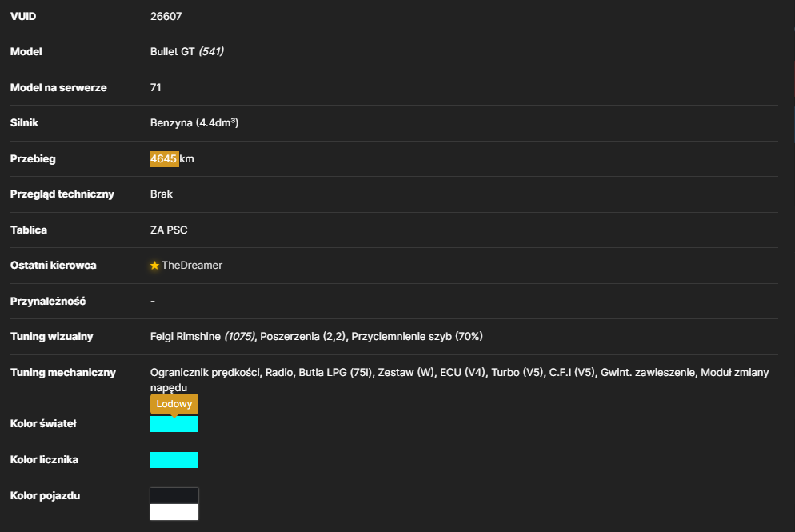Click the Tuning wizualny row label
Image resolution: width=795 pixels, height=532 pixels.
tap(52, 337)
